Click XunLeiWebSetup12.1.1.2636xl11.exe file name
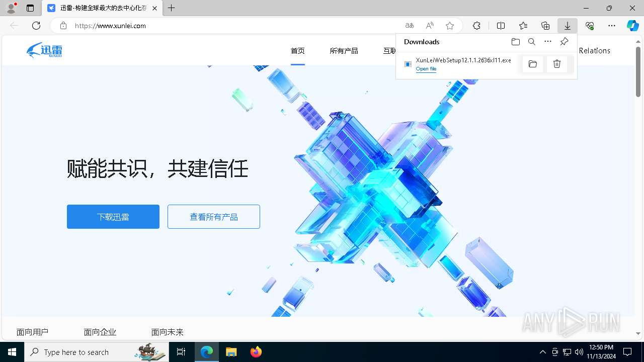Image resolution: width=644 pixels, height=362 pixels. point(463,60)
